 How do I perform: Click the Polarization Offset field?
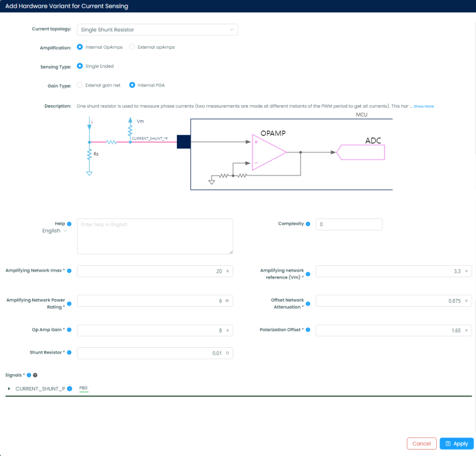point(393,330)
